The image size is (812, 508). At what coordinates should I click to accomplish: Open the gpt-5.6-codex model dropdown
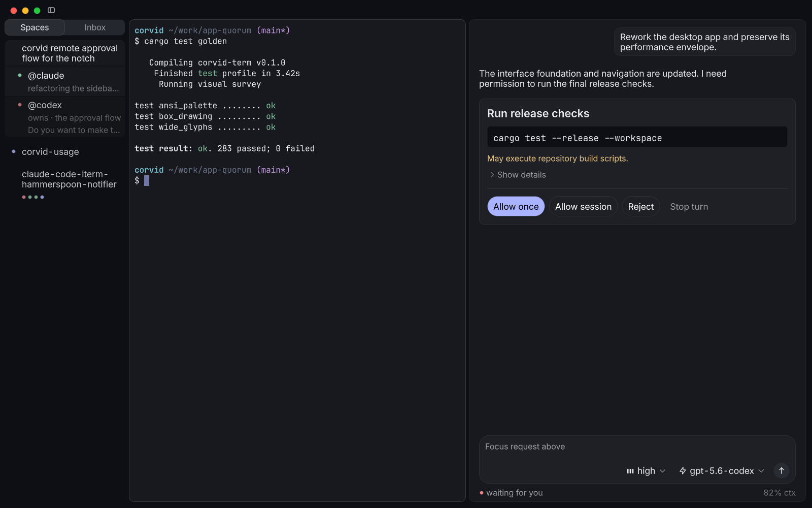click(722, 471)
